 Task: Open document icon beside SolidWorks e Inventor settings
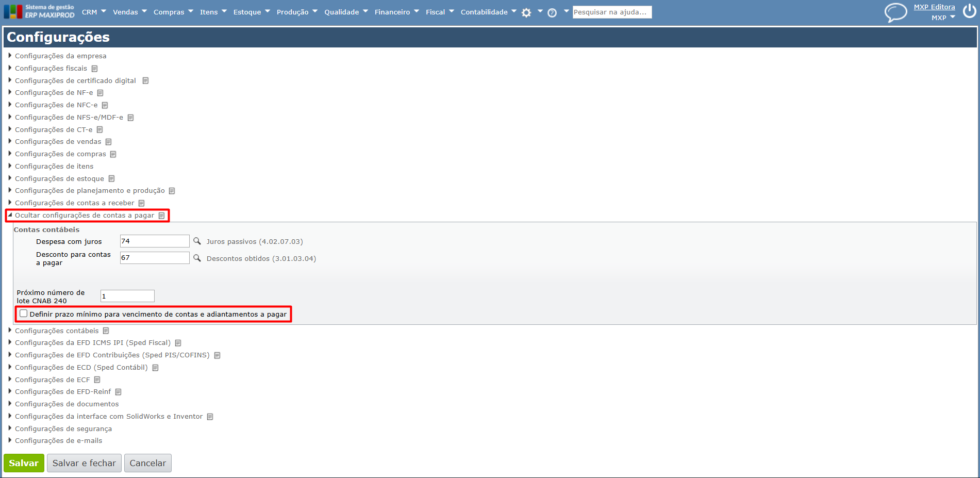[210, 417]
